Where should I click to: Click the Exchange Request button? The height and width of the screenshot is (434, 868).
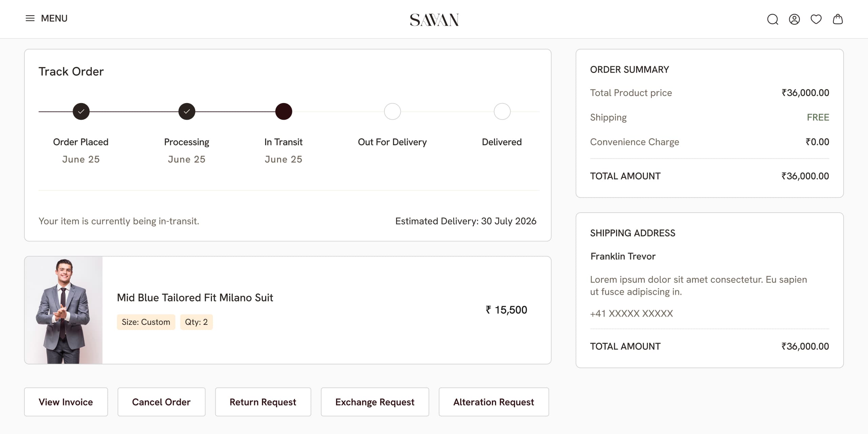[375, 402]
